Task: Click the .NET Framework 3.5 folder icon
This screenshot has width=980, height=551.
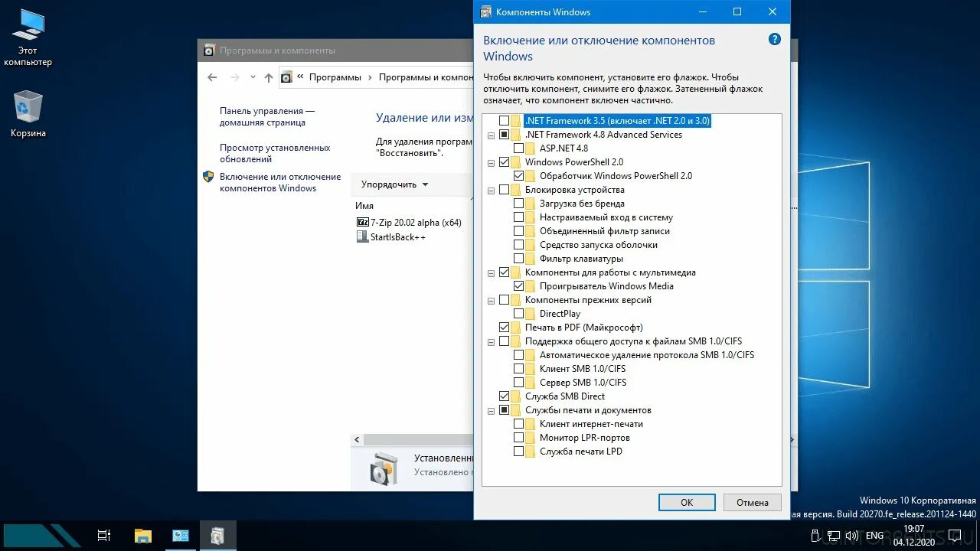Action: click(x=516, y=121)
